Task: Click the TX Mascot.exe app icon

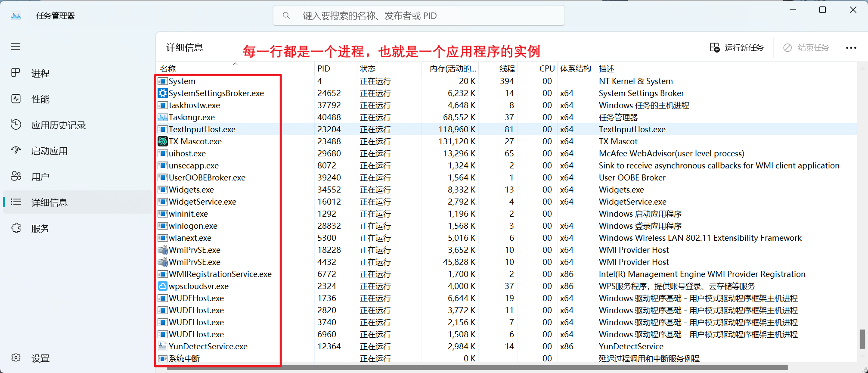Action: (163, 141)
